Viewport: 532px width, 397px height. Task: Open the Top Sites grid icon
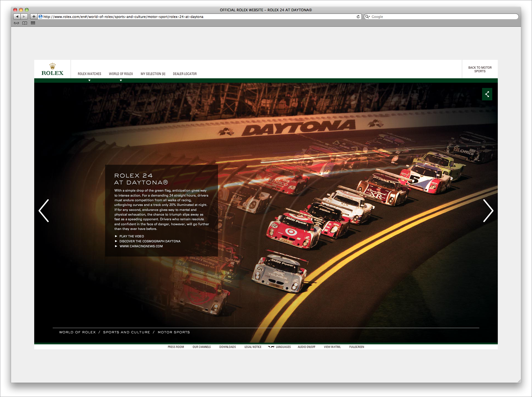33,23
